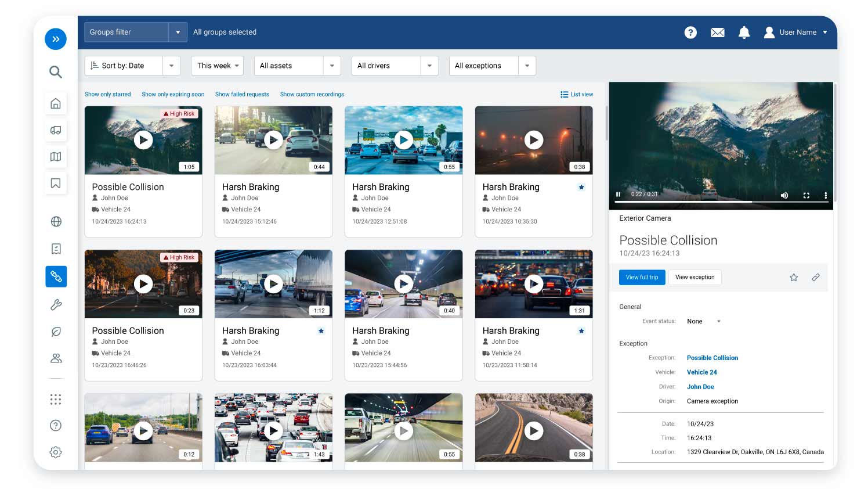Viewport: 868px width, 489px height.
Task: Open the globe icon in the sidebar
Action: click(x=56, y=221)
